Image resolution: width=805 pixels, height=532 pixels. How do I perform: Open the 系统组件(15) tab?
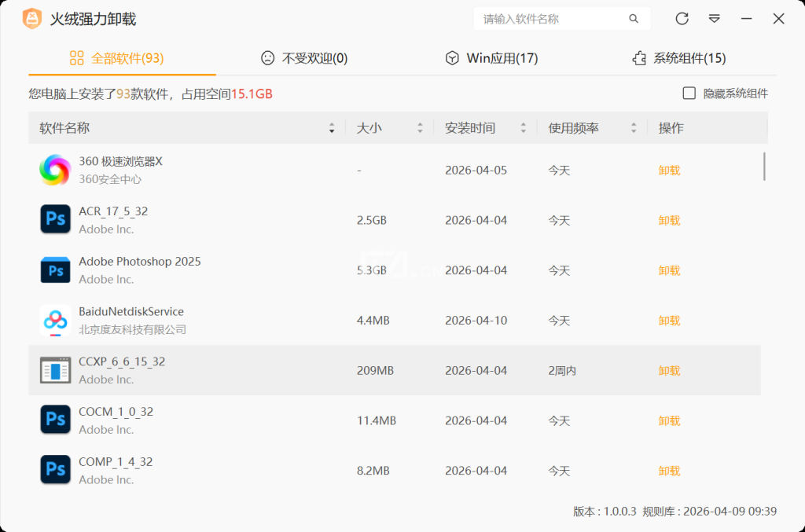click(679, 58)
